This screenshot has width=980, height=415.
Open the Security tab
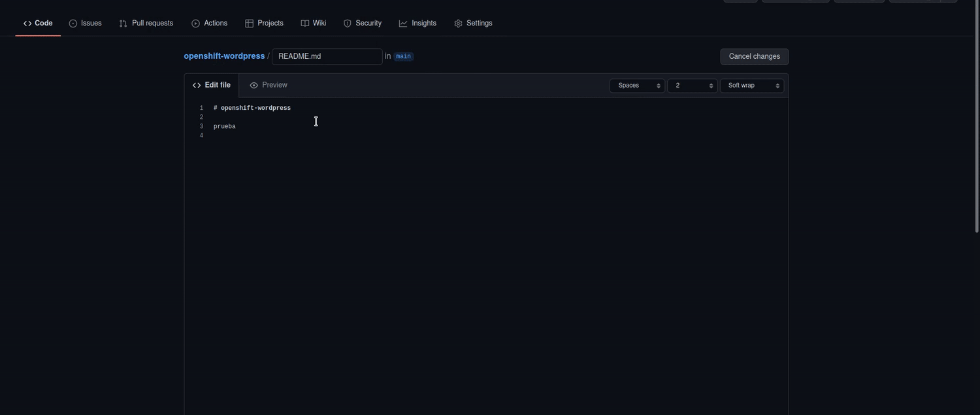tap(362, 24)
